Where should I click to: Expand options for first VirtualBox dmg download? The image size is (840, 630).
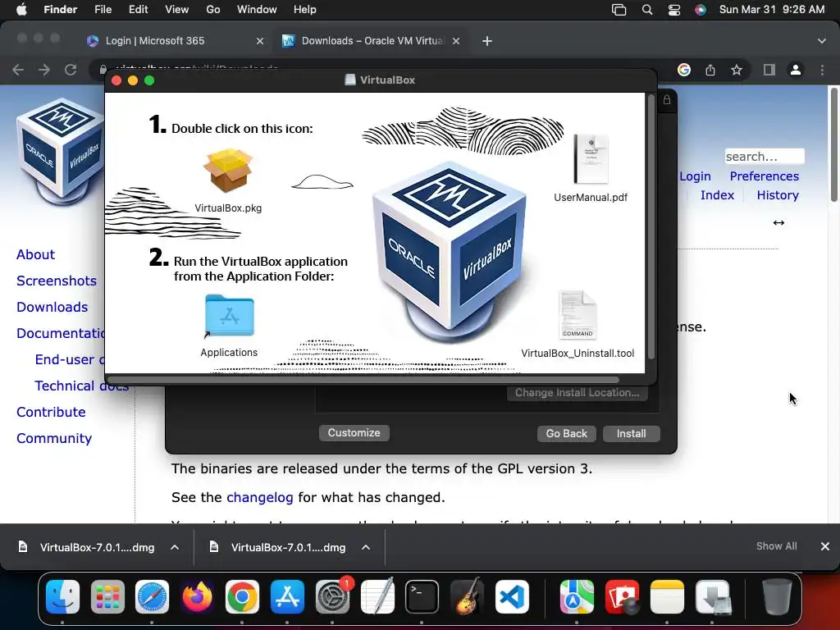pyautogui.click(x=175, y=547)
